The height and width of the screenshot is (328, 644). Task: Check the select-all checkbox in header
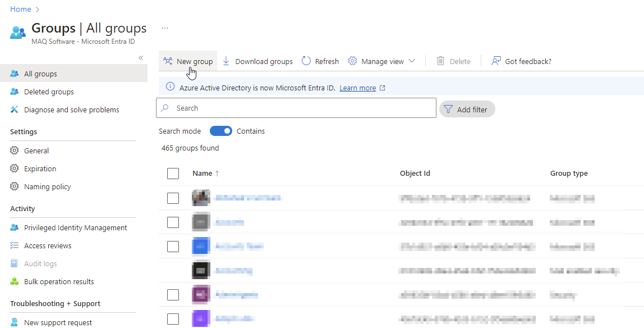173,174
